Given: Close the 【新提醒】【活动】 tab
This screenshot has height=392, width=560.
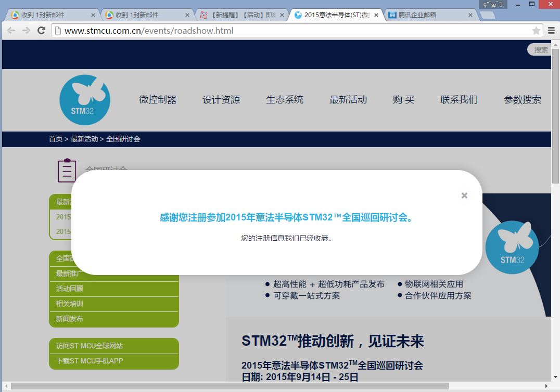Looking at the screenshot, I should coord(282,15).
